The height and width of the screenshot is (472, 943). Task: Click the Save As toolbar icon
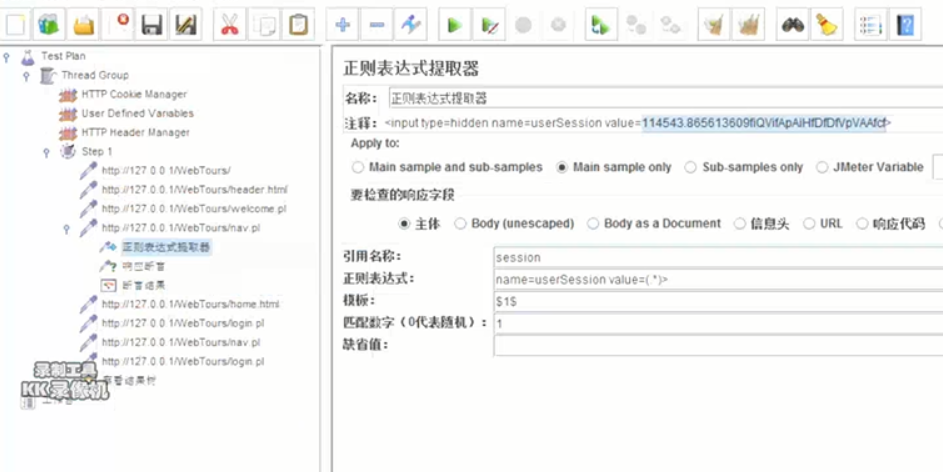[x=186, y=25]
